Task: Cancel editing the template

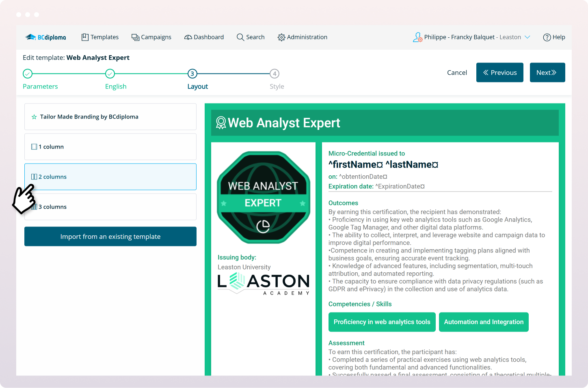Action: point(457,73)
